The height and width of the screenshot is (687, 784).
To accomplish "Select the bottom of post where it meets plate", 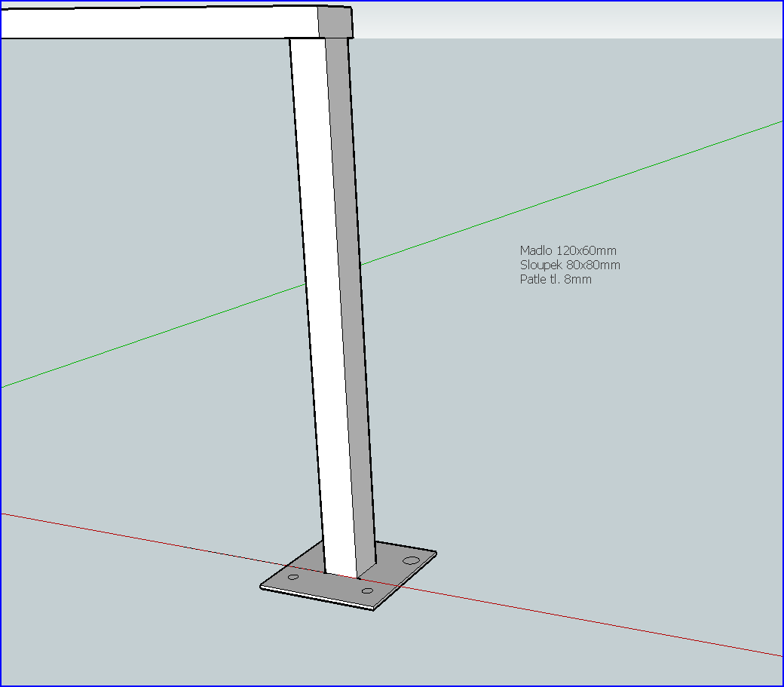I will 341,574.
